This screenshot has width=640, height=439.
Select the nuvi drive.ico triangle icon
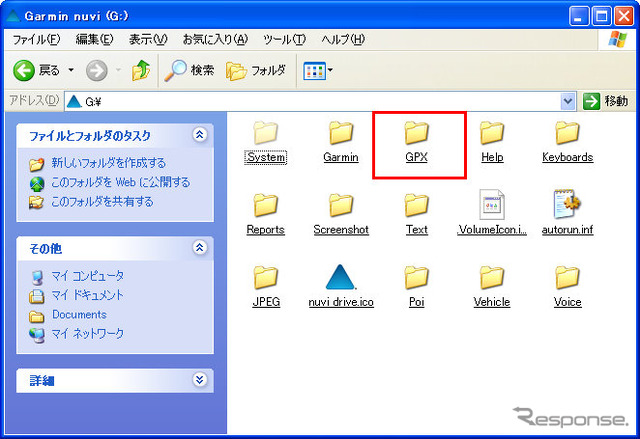point(341,277)
